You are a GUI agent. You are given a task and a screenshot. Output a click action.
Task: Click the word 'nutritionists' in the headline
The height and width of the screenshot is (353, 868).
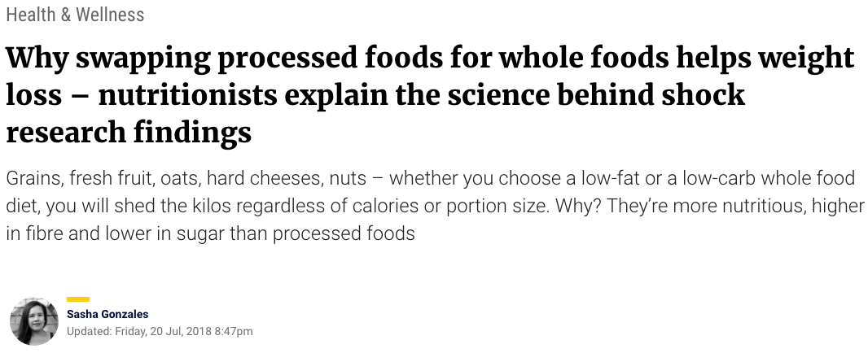coord(187,95)
